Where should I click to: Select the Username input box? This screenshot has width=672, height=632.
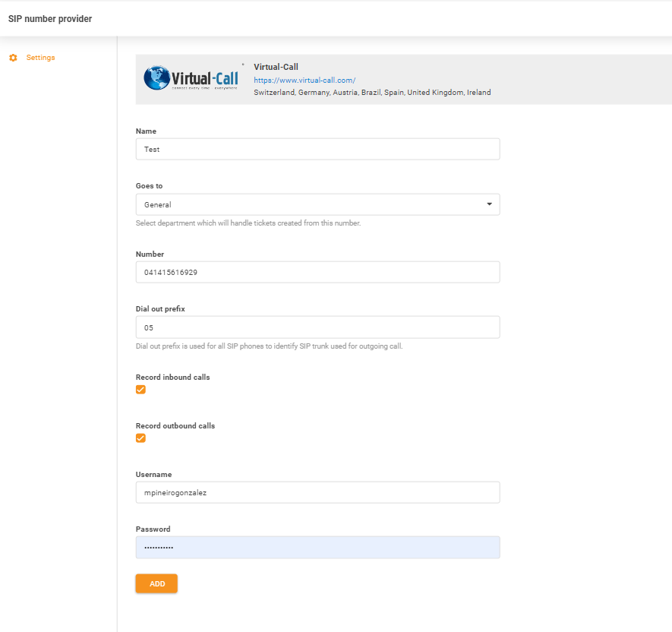(317, 492)
